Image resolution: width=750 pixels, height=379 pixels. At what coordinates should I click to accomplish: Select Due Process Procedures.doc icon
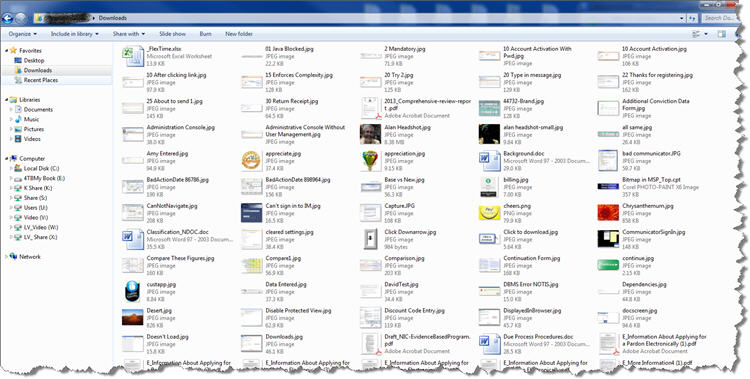point(489,344)
